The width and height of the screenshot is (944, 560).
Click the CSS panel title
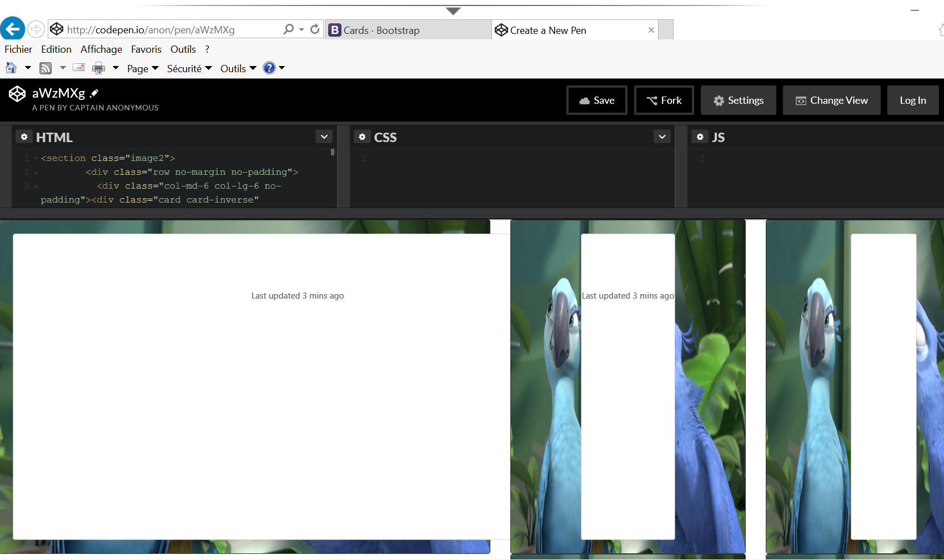[x=385, y=137]
